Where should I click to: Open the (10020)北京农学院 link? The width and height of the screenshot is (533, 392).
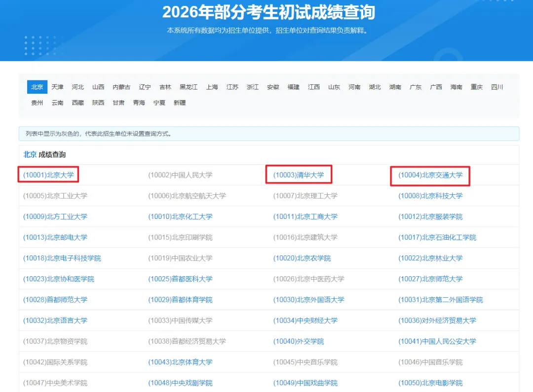(302, 258)
